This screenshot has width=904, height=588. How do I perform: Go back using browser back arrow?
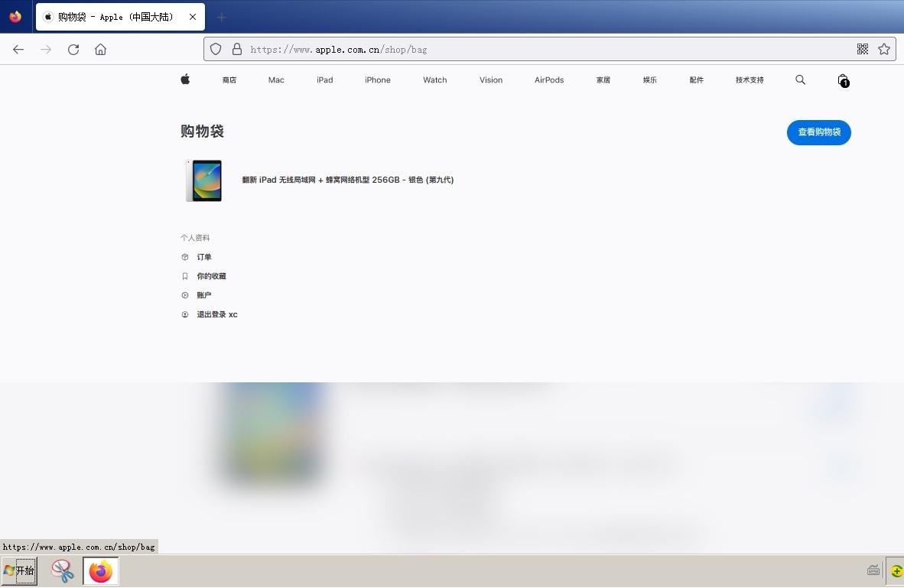18,50
